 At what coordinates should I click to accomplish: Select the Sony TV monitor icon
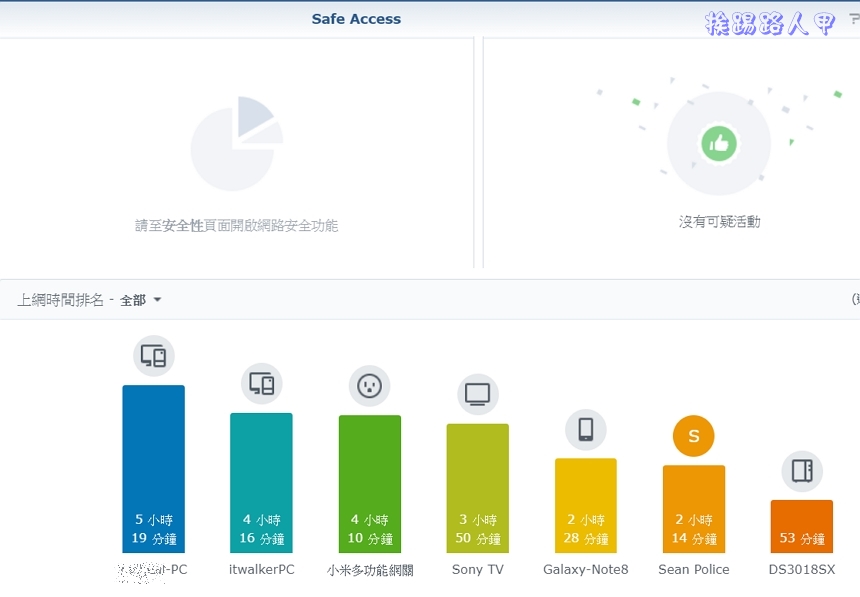tap(478, 394)
